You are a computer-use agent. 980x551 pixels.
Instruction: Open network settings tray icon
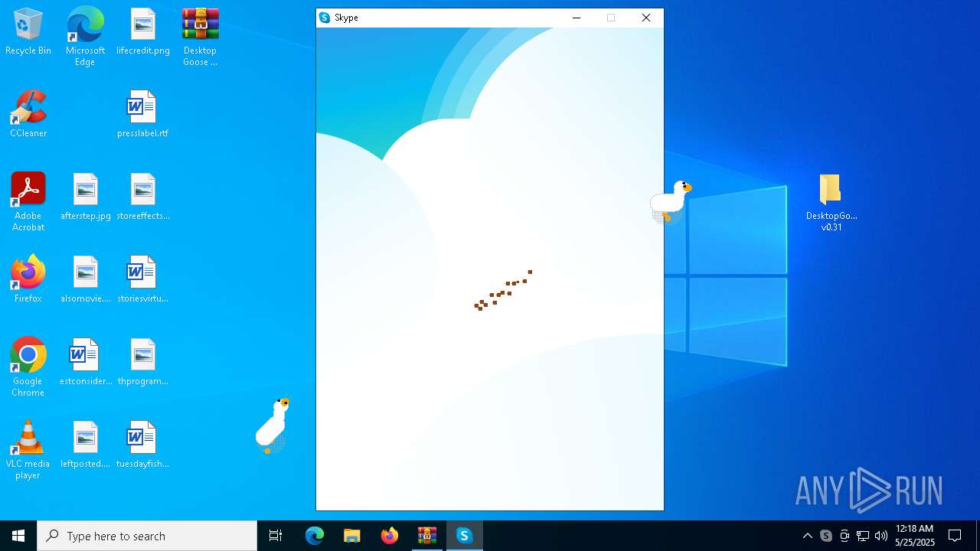pos(863,536)
